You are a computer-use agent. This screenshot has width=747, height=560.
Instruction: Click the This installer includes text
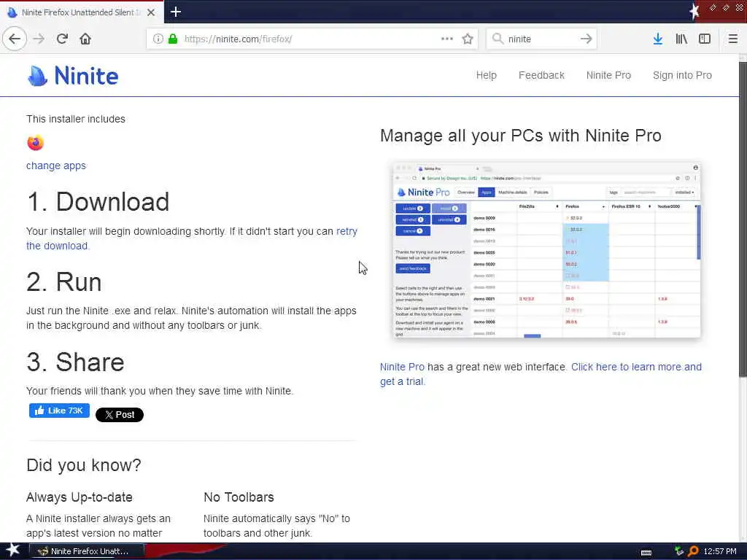pos(76,119)
